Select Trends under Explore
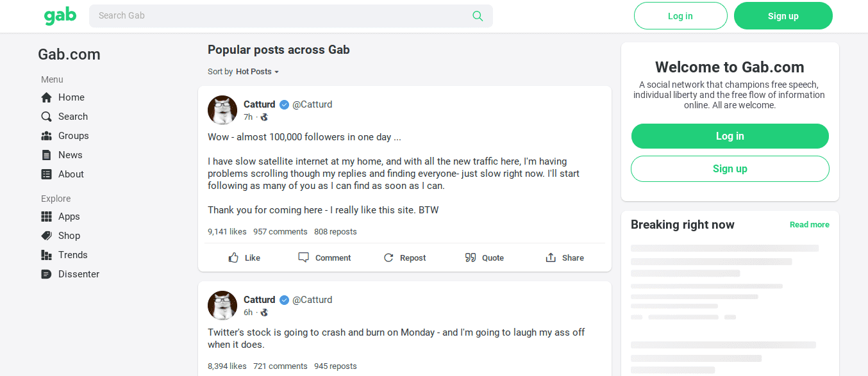868x376 pixels. point(72,255)
